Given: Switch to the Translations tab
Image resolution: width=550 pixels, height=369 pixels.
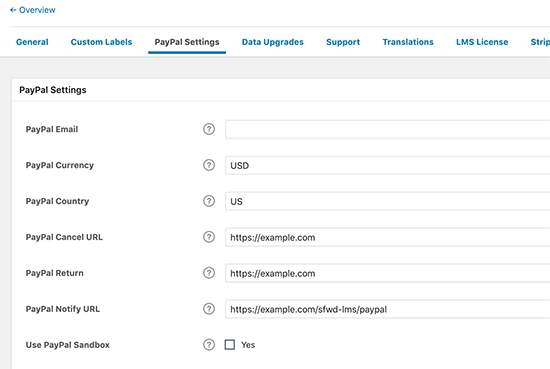Looking at the screenshot, I should [408, 42].
